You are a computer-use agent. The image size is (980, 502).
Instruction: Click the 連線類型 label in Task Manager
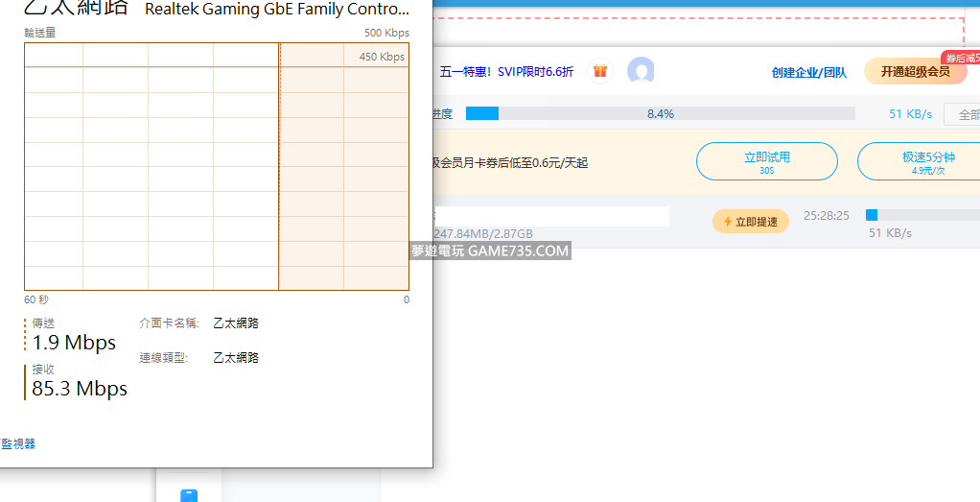point(164,358)
